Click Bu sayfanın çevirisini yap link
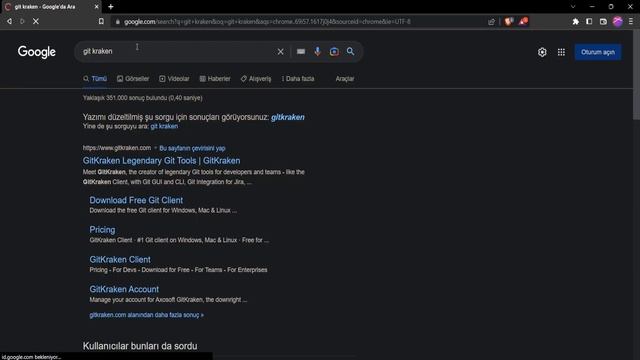The height and width of the screenshot is (360, 640). pyautogui.click(x=192, y=148)
